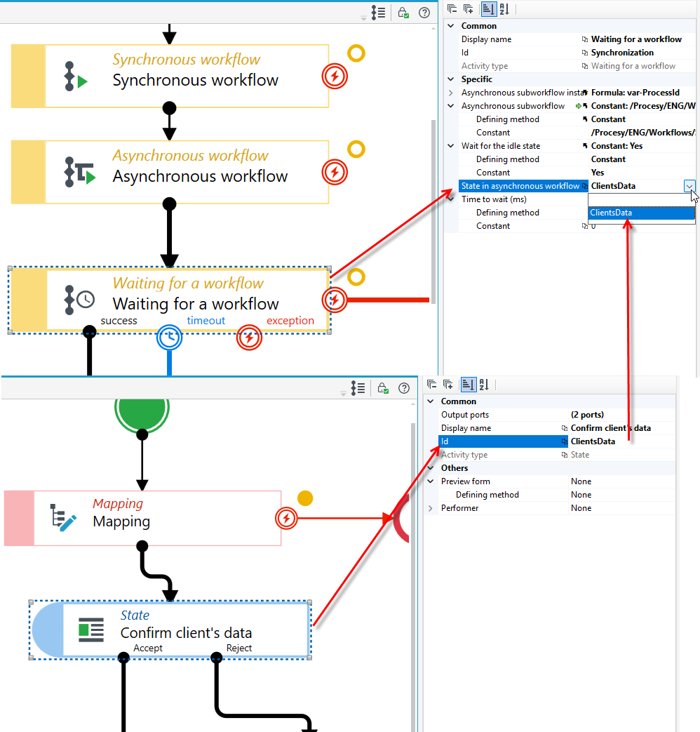The height and width of the screenshot is (732, 700).
Task: Select the Asynchronous workflow activity icon
Action: point(79,172)
